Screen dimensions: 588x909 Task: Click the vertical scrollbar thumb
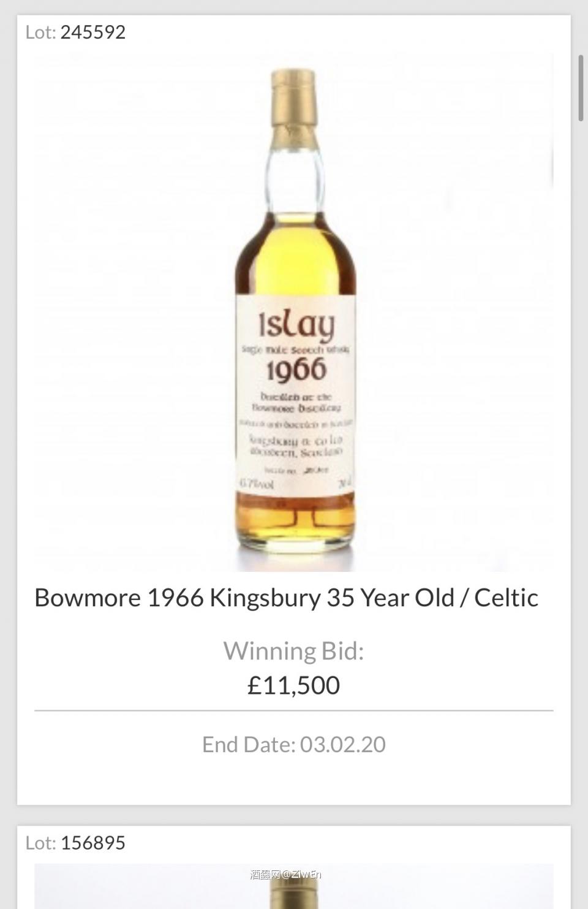[x=581, y=88]
